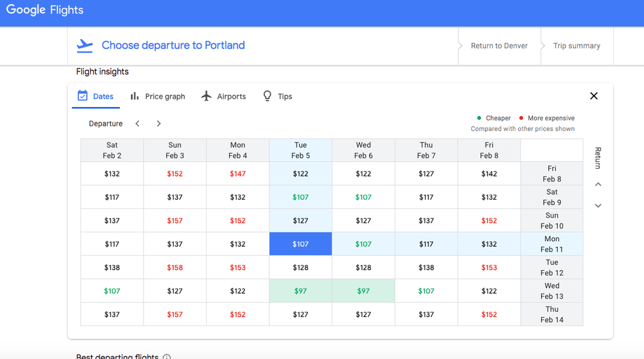Pick the $153 fare in Fri Feb 8 column
The height and width of the screenshot is (359, 644).
click(489, 267)
